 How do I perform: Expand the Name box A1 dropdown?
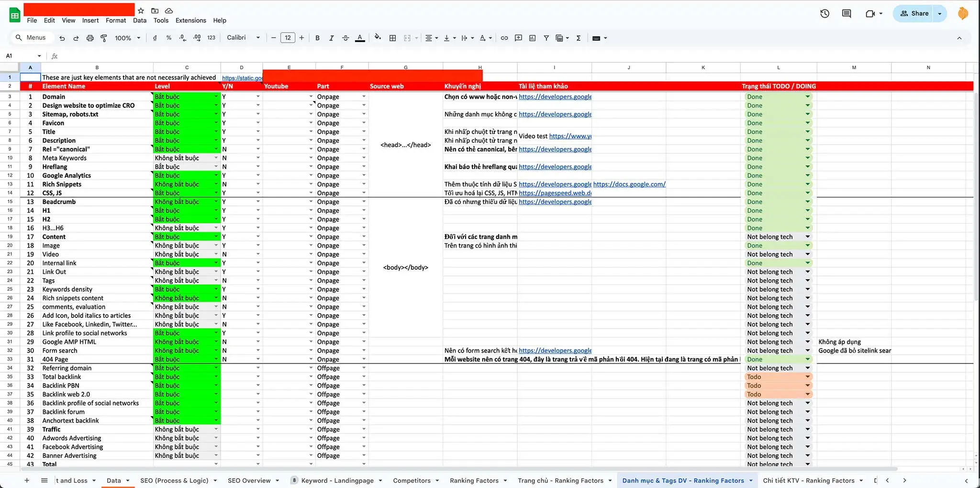click(39, 56)
